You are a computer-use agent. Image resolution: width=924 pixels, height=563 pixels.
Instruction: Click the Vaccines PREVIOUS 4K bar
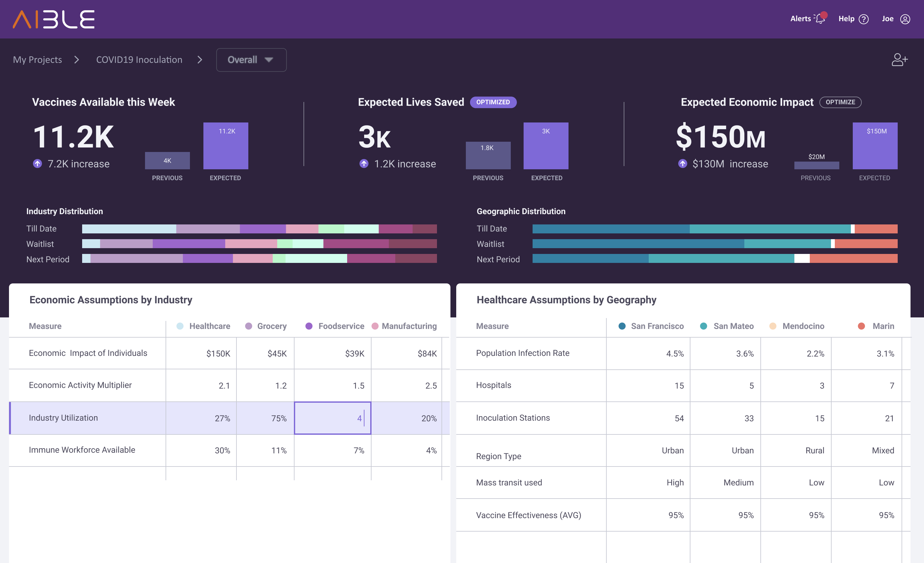(x=167, y=161)
